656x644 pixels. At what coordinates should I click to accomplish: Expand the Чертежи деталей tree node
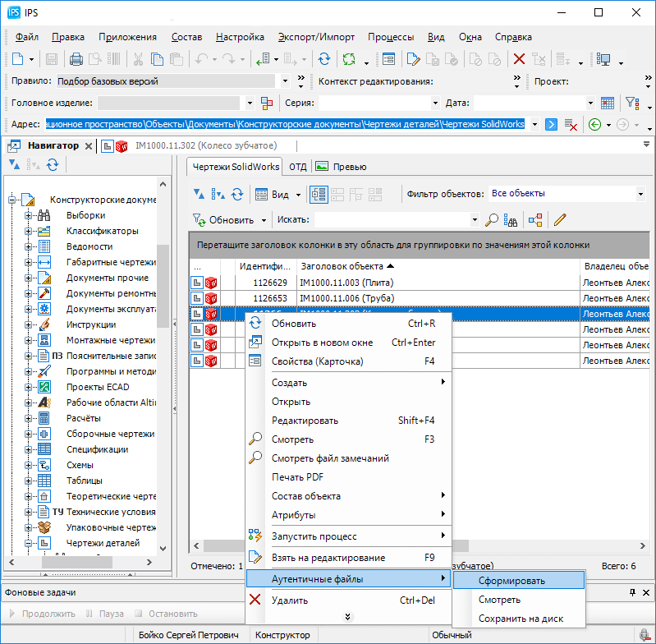28,543
